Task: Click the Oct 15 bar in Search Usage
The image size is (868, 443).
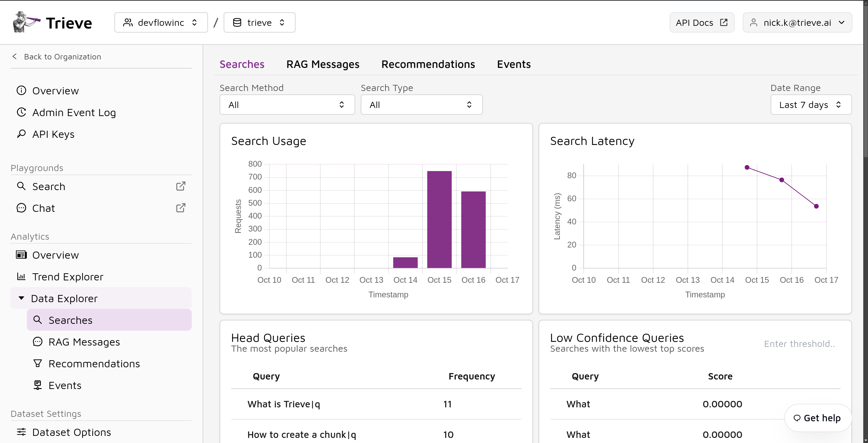Action: 439,219
